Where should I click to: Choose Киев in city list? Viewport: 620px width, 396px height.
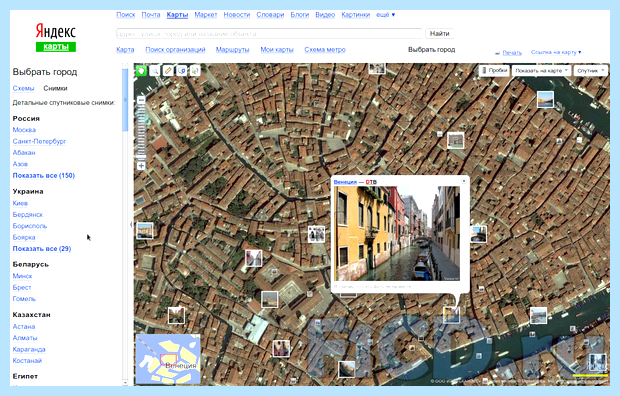click(x=20, y=203)
